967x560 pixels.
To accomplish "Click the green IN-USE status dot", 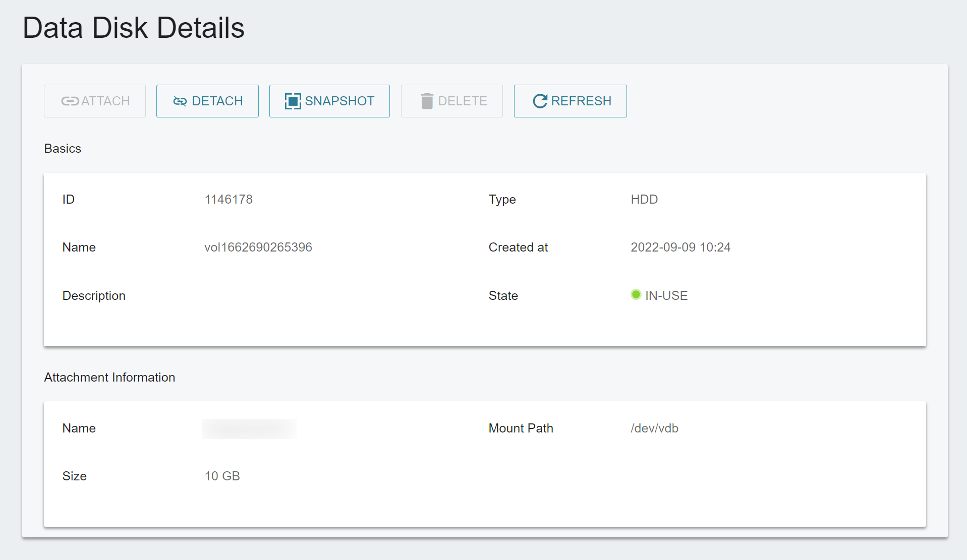I will (x=636, y=294).
